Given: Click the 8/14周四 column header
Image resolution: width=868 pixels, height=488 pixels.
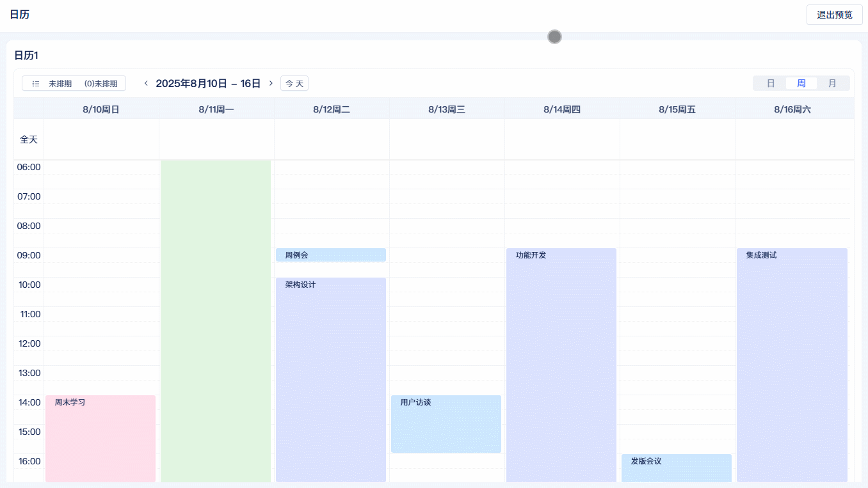Looking at the screenshot, I should click(x=562, y=109).
